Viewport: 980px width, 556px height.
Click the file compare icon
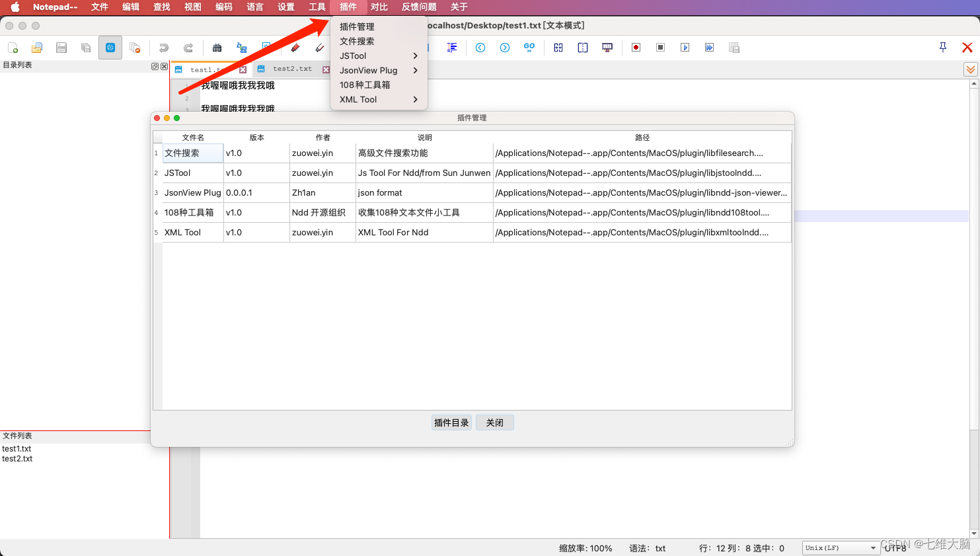pyautogui.click(x=558, y=48)
